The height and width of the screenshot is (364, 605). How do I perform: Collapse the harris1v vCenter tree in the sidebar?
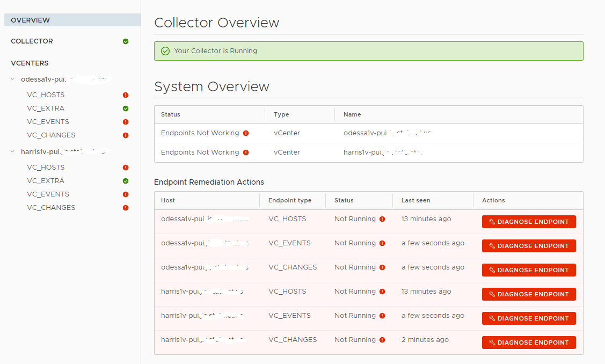[12, 151]
